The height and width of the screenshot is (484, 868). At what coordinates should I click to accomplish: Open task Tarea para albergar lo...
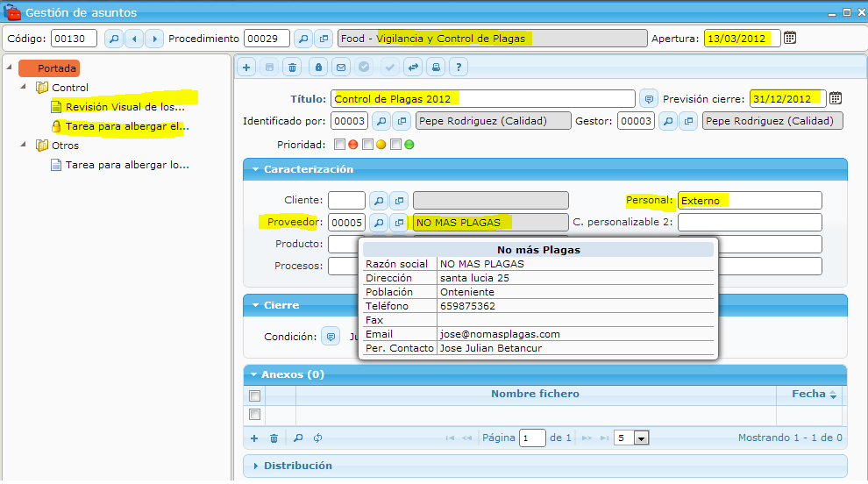(127, 165)
